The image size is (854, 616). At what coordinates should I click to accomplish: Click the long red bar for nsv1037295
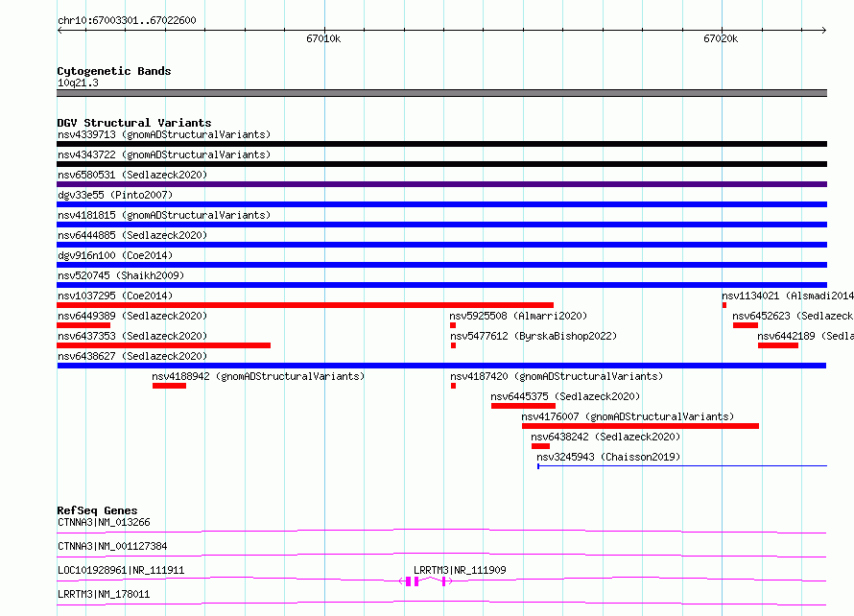(305, 305)
